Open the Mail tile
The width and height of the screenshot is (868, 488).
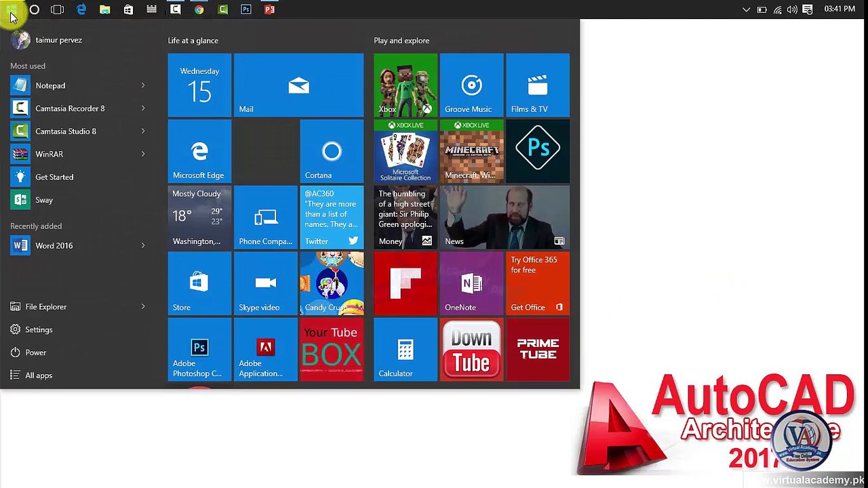298,85
